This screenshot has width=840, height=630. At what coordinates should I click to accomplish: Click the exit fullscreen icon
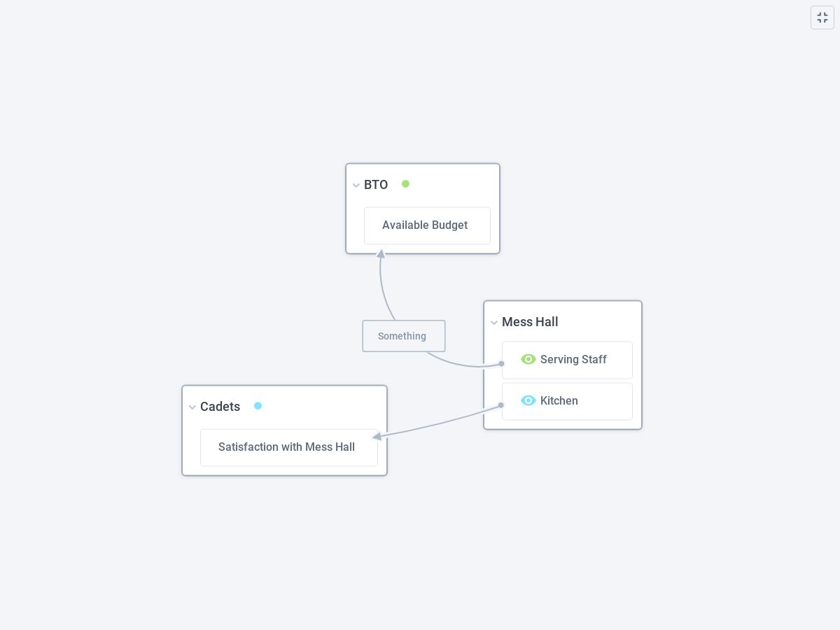[822, 17]
